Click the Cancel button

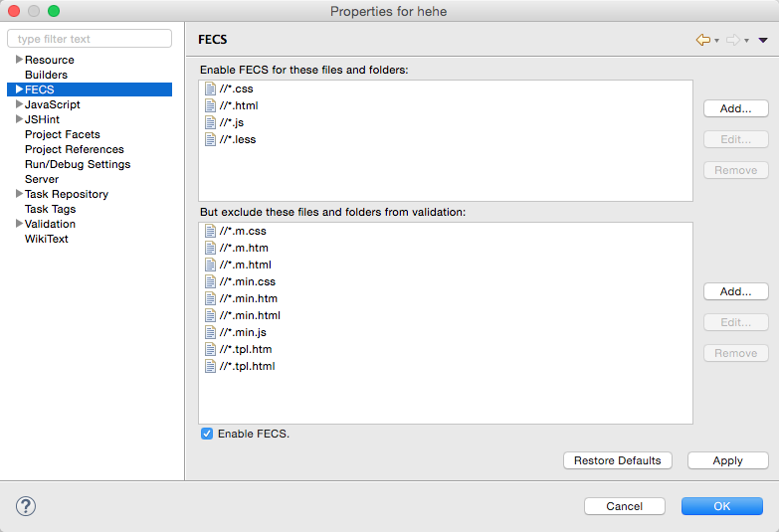pos(625,506)
